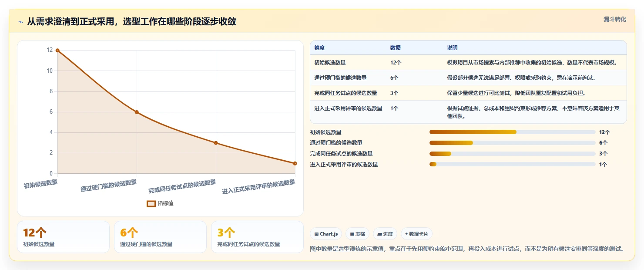Open the 6个 通过硬门槛的候选数量 stat card
644x270 pixels.
pos(160,237)
